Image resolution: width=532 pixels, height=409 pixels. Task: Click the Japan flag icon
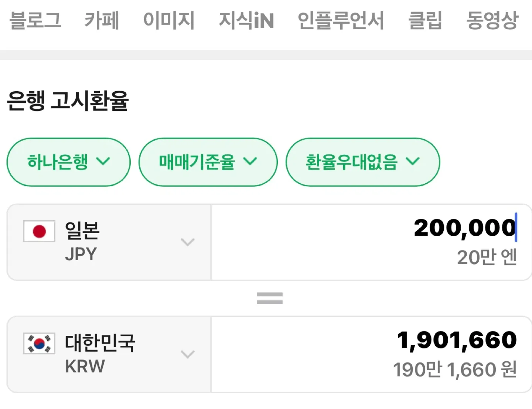click(39, 231)
